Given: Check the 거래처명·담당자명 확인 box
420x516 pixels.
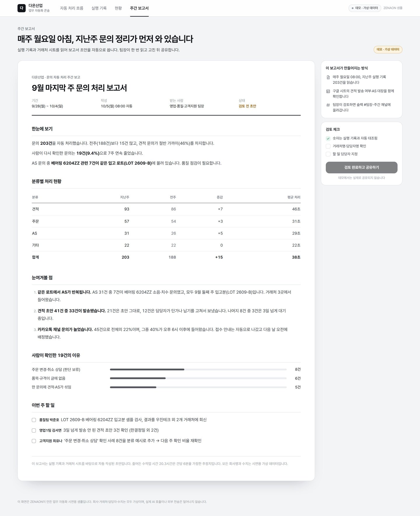Looking at the screenshot, I should pos(328,146).
